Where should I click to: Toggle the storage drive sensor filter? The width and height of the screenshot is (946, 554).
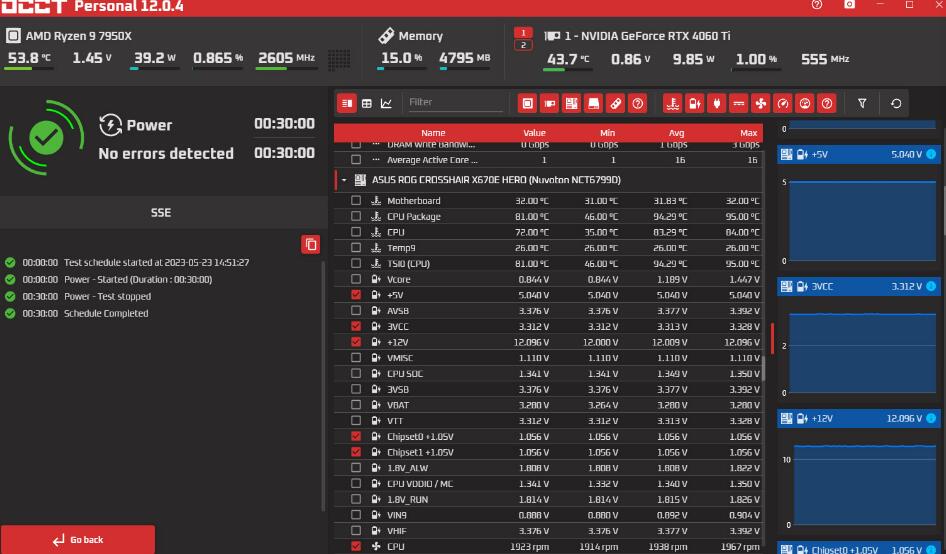point(594,103)
